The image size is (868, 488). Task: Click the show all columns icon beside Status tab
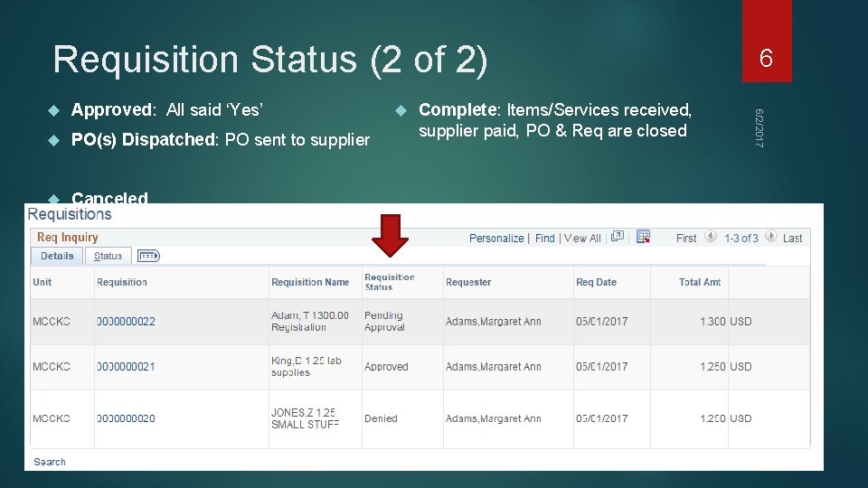point(148,256)
